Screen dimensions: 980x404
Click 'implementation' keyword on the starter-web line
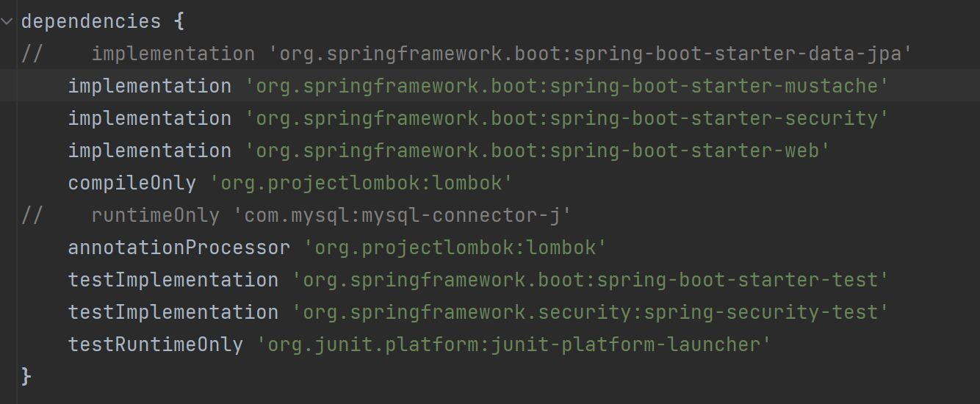click(x=150, y=151)
